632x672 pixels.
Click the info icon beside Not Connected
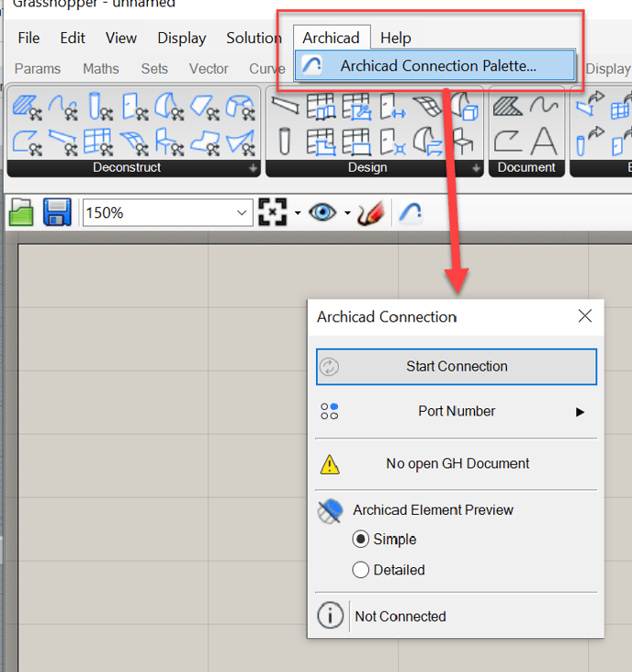pos(330,615)
